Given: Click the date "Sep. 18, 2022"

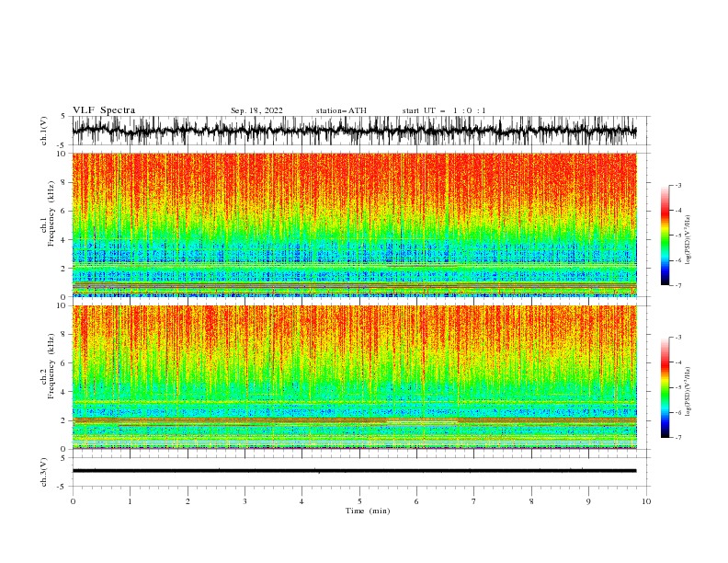Looking at the screenshot, I should (256, 110).
